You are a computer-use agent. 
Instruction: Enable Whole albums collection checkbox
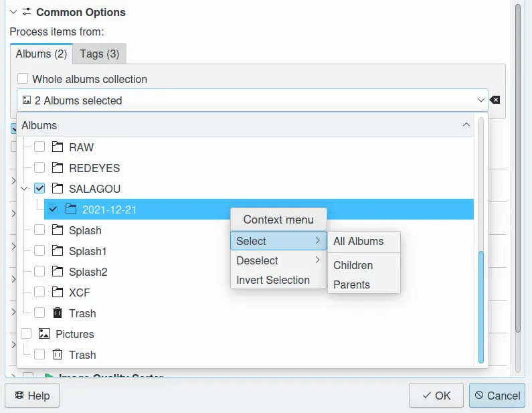pos(23,79)
